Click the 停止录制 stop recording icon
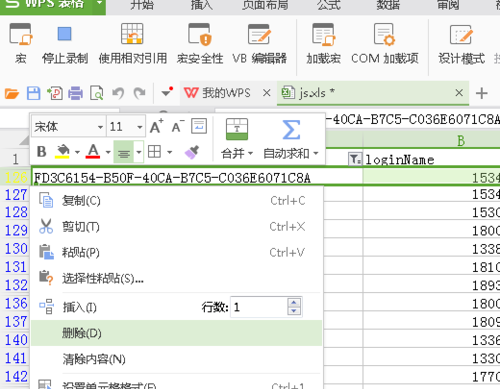 point(64,34)
